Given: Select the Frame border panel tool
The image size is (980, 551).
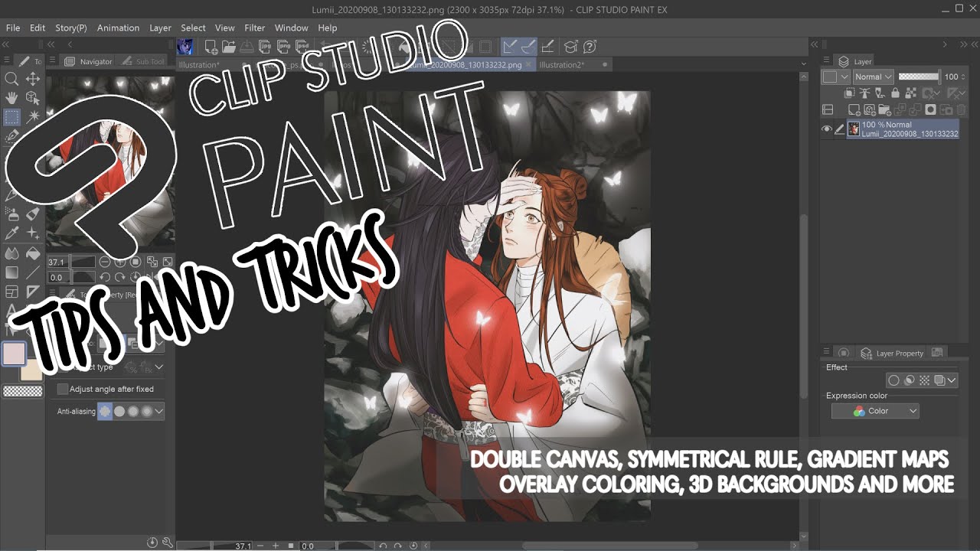Looking at the screenshot, I should (11, 292).
